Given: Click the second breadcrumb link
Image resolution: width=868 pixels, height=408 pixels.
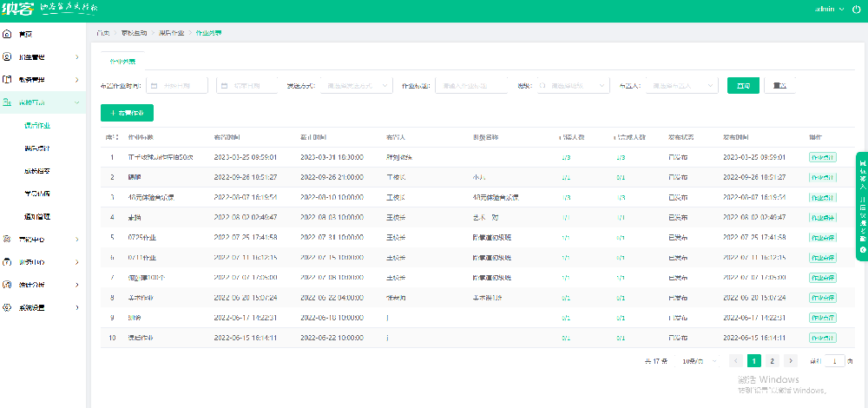Looking at the screenshot, I should coord(134,33).
